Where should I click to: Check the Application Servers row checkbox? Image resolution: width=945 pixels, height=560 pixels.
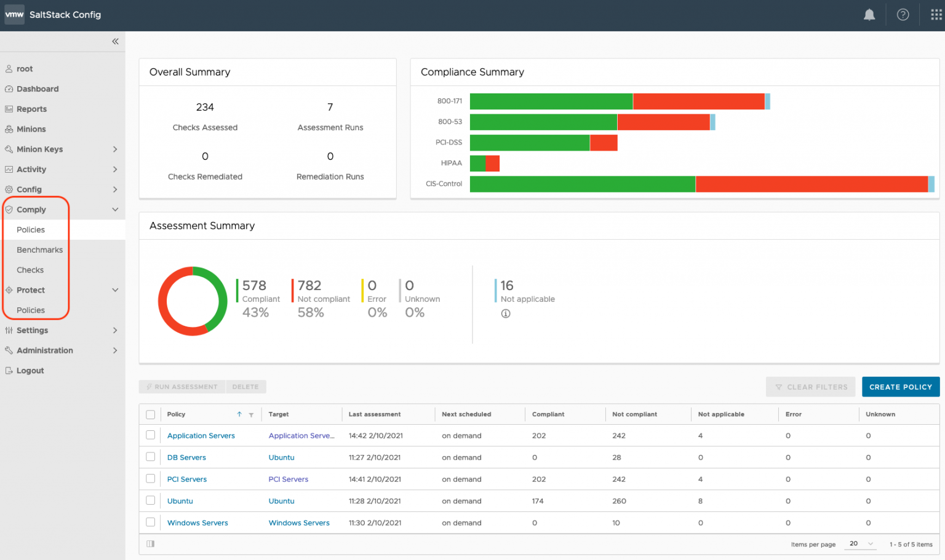click(x=150, y=435)
